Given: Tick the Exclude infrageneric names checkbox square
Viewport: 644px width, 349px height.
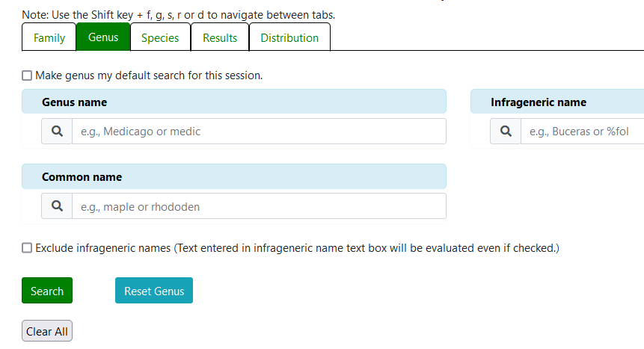Looking at the screenshot, I should click(28, 248).
